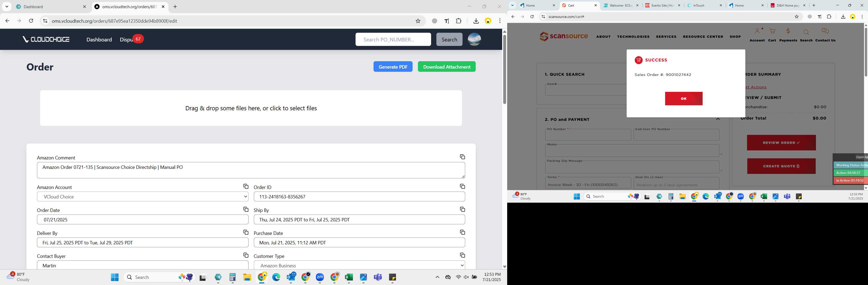Open tab search dropdown in OMS window
This screenshot has height=285, width=868.
pos(7,6)
